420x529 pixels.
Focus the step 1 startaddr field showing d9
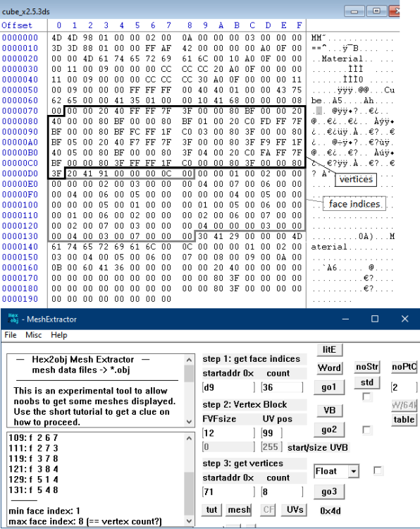[228, 387]
